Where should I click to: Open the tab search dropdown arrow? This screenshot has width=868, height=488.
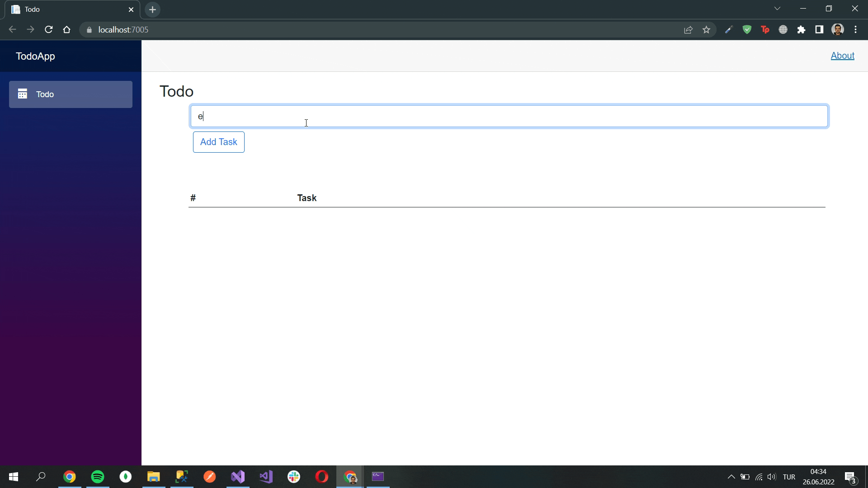pos(777,8)
